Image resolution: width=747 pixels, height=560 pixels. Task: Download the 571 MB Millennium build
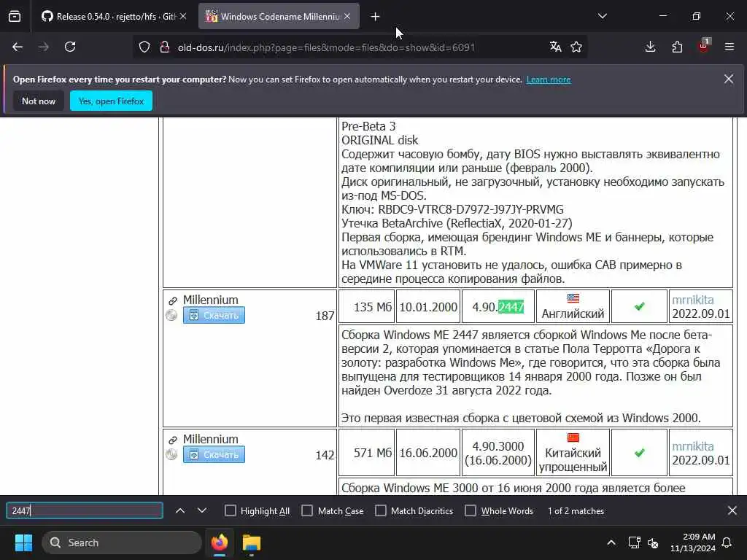pyautogui.click(x=214, y=454)
